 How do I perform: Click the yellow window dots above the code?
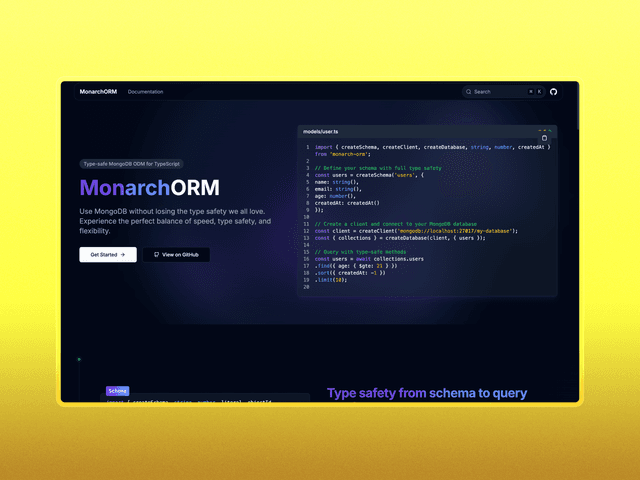[543, 130]
